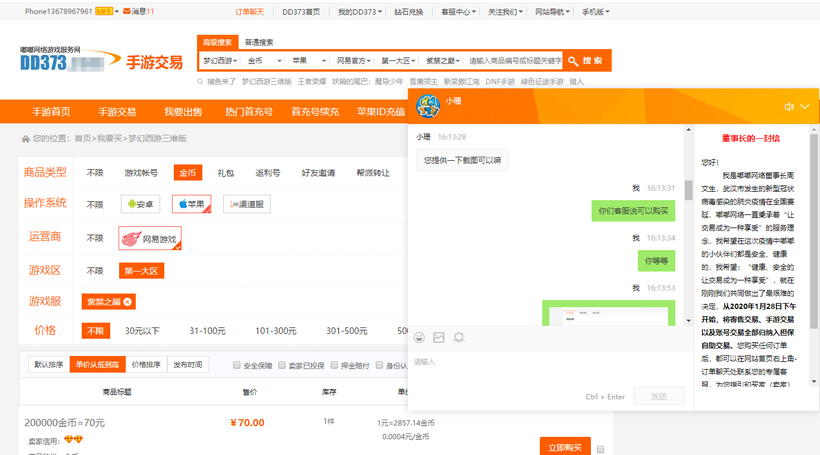Image resolution: width=820 pixels, height=455 pixels.
Task: Switch to 普通搜索 tab
Action: pos(259,42)
